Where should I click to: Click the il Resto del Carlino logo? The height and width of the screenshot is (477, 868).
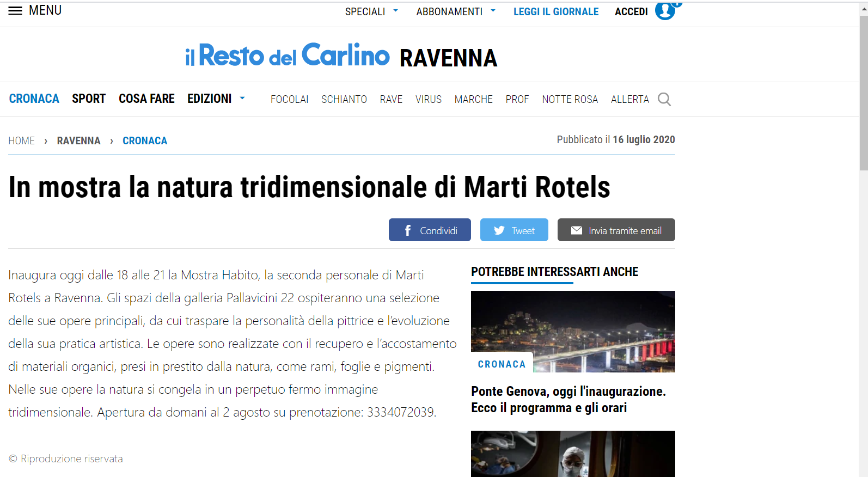pos(288,55)
